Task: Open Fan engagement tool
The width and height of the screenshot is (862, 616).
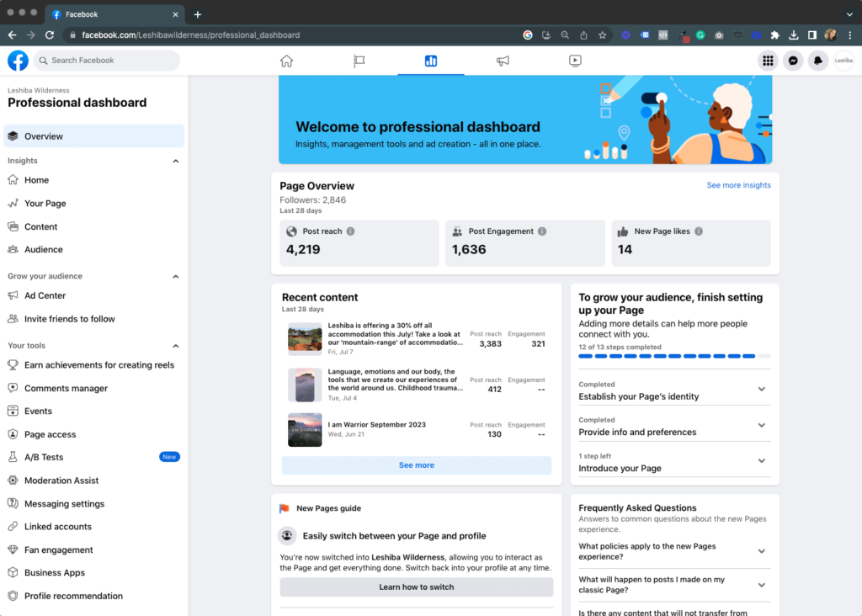Action: (94, 550)
